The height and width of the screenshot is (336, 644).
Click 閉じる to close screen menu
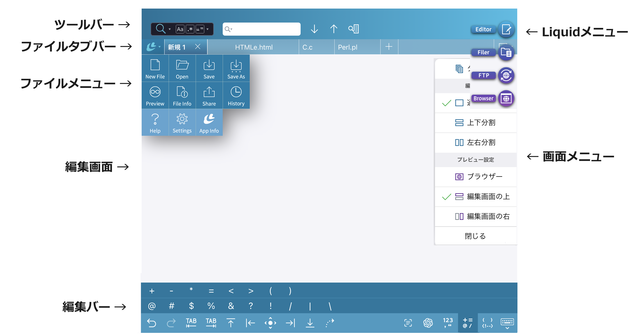pyautogui.click(x=475, y=236)
